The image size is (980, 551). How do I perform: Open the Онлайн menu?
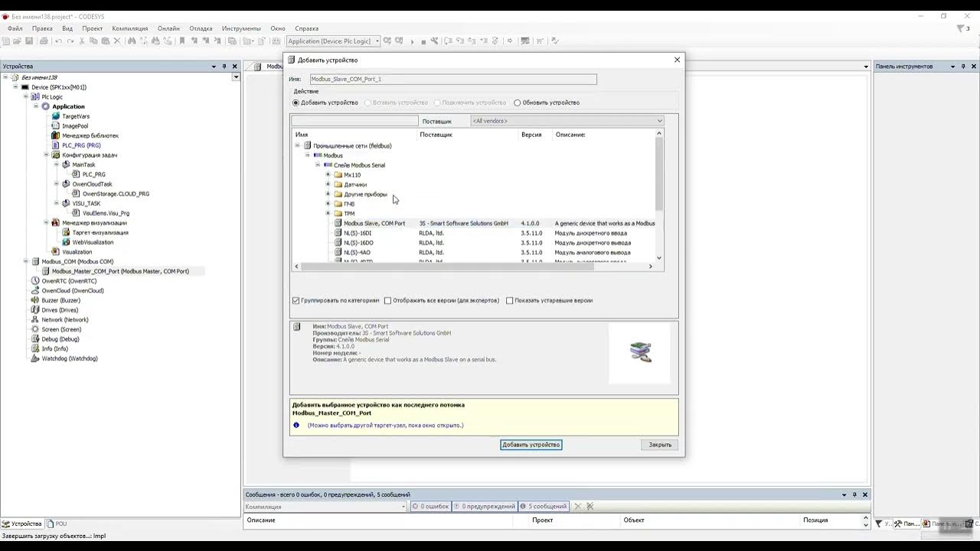point(168,28)
